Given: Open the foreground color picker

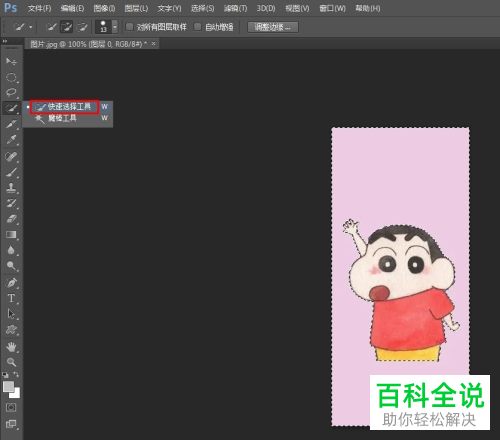Looking at the screenshot, I should point(8,387).
